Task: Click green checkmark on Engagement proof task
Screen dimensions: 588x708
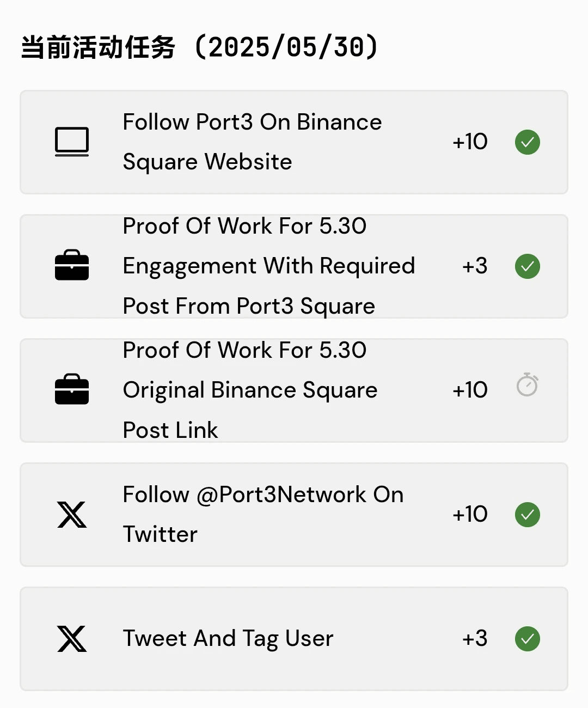Action: click(x=528, y=266)
